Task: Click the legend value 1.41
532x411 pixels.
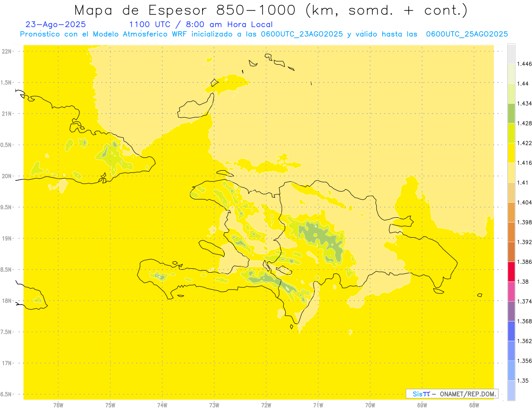Action: [523, 183]
